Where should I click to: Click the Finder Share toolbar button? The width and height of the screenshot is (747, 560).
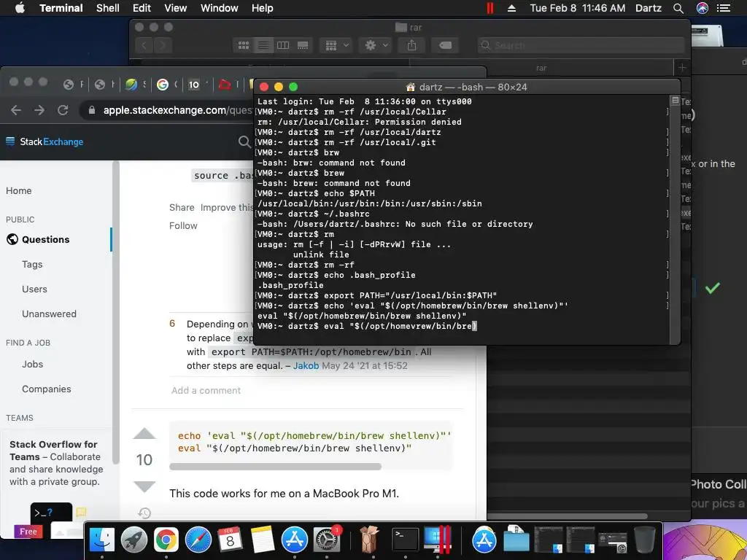click(x=411, y=45)
